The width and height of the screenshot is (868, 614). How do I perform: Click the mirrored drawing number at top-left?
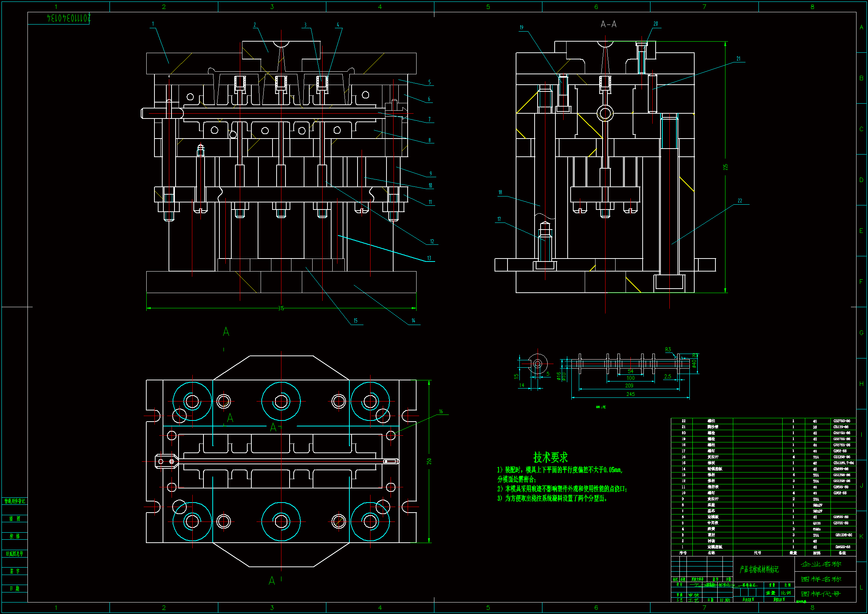69,18
